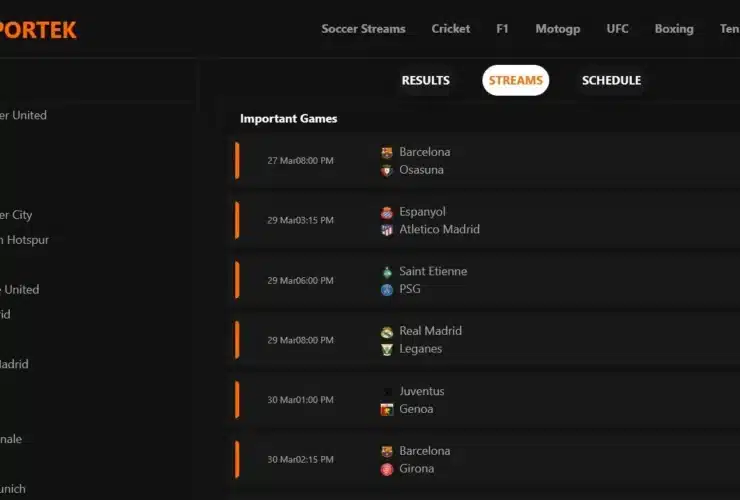Image resolution: width=740 pixels, height=500 pixels.
Task: Click the Saint Etienne club crest
Action: [387, 272]
